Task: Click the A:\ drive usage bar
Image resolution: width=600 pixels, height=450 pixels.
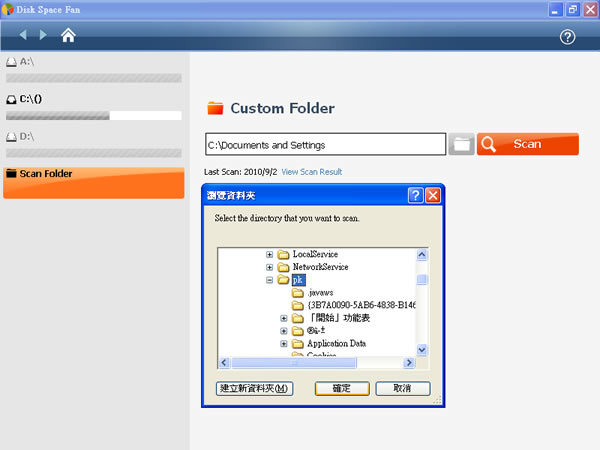Action: (x=94, y=78)
